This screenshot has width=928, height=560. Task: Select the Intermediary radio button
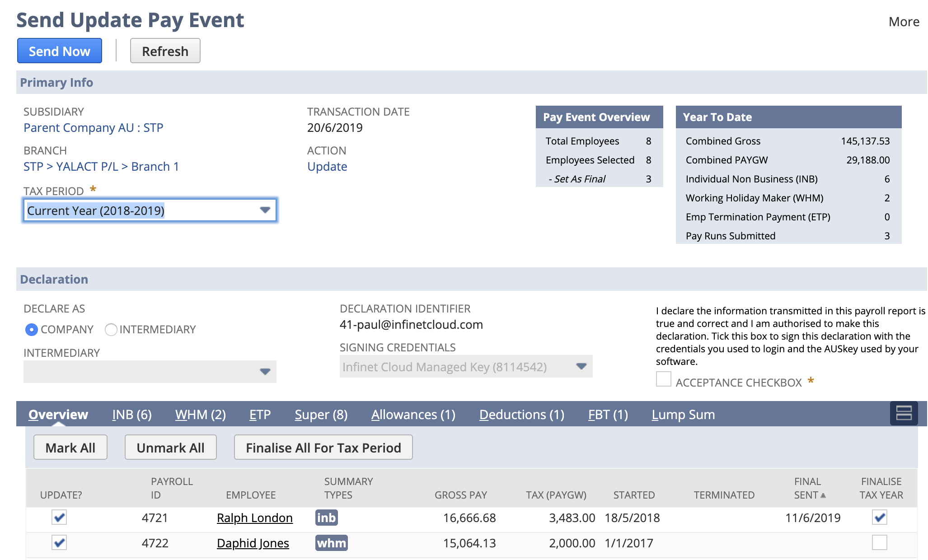[x=111, y=330]
